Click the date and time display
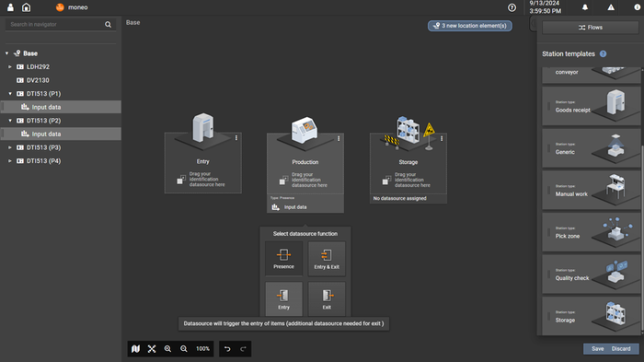 pyautogui.click(x=545, y=7)
